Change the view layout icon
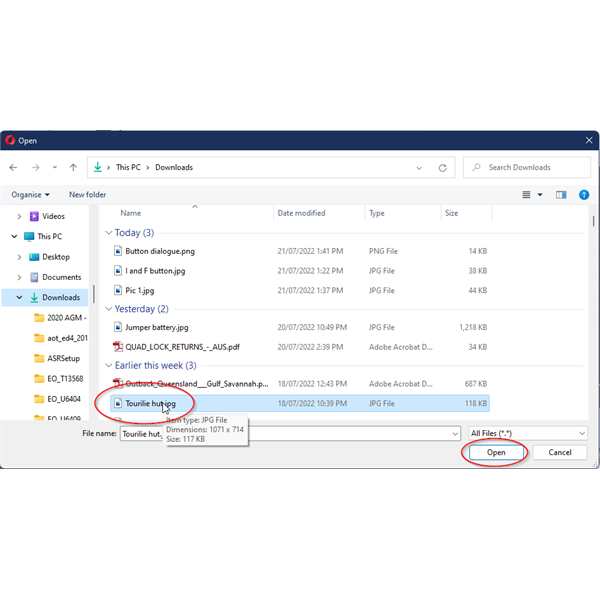The height and width of the screenshot is (600, 600). pyautogui.click(x=527, y=195)
